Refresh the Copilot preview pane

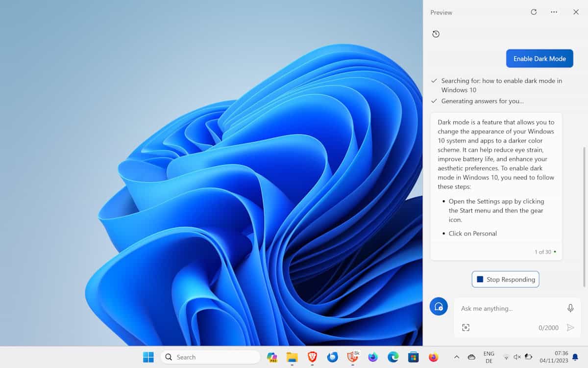(534, 12)
